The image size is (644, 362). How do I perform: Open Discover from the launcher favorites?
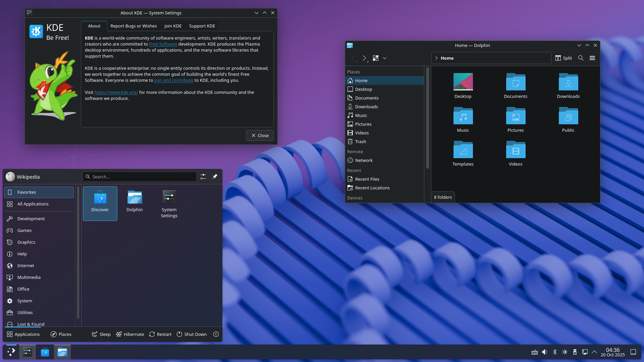tap(100, 203)
